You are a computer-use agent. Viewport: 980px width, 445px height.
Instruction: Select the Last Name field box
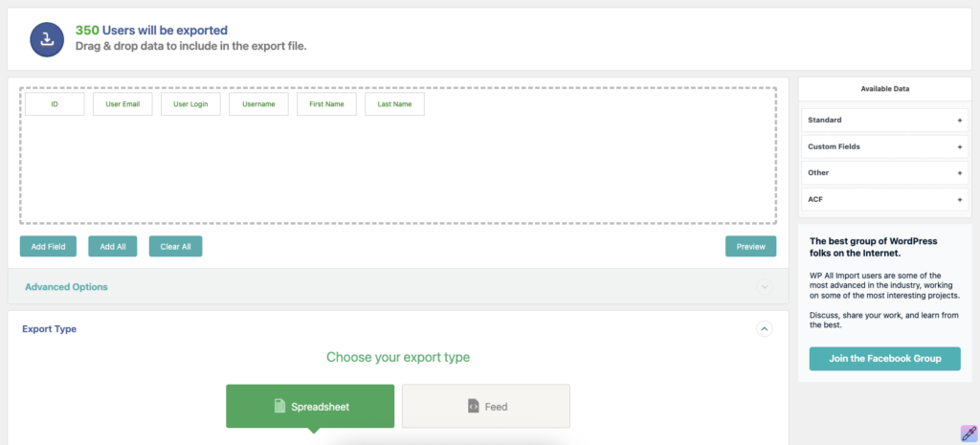pyautogui.click(x=394, y=104)
